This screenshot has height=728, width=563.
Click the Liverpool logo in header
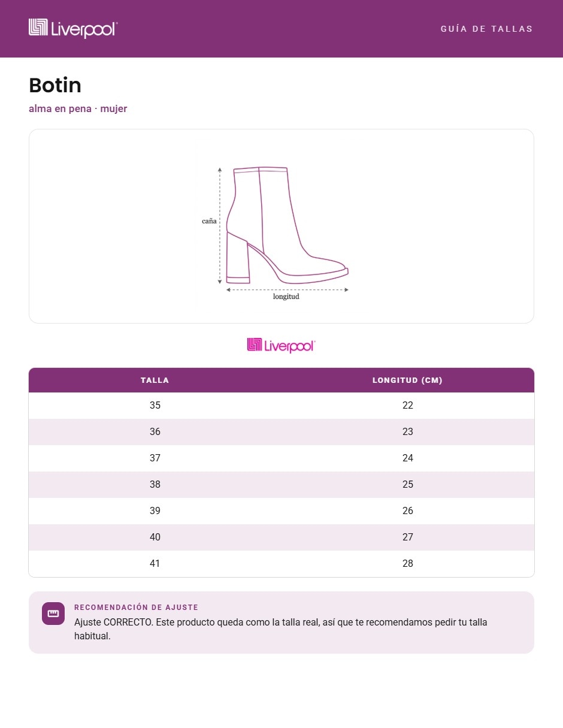click(x=73, y=28)
